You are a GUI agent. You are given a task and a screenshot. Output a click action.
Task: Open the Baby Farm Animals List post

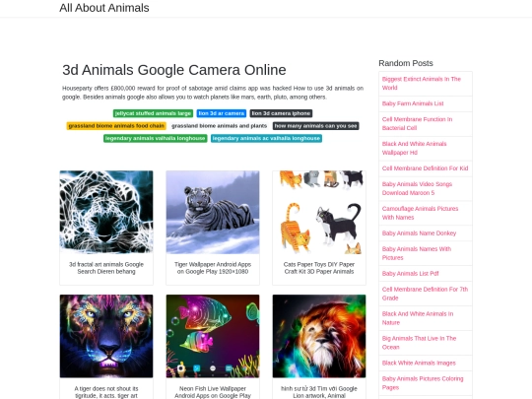pos(413,103)
